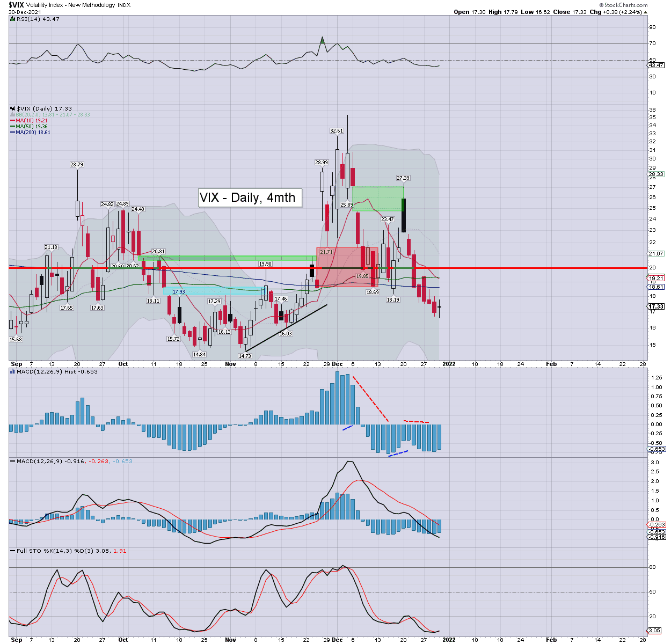Click the green shaded rectangle below 27.39

pos(378,199)
